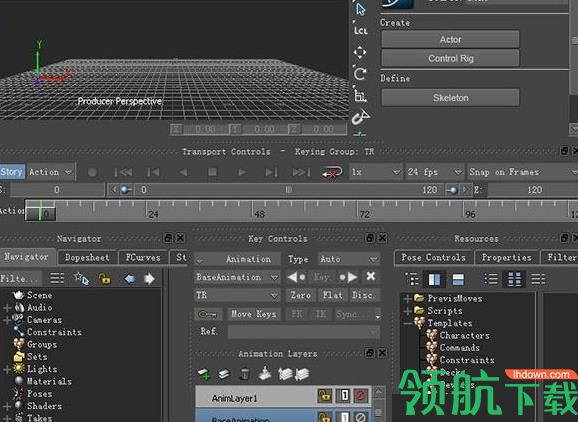Click the Flat button

(332, 295)
